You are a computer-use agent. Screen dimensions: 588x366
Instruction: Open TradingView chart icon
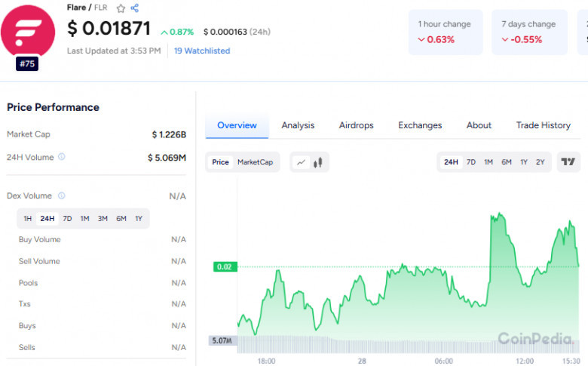click(x=568, y=161)
